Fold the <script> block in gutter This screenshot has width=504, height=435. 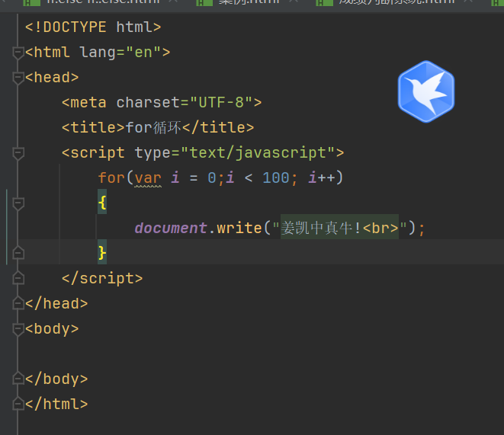[18, 153]
